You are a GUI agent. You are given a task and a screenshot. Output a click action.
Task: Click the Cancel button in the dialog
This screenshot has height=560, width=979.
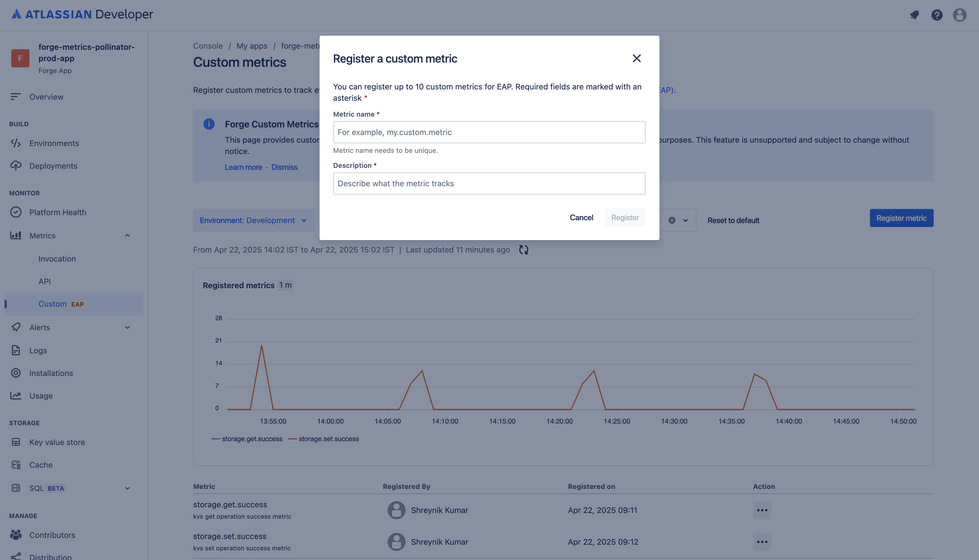click(x=582, y=217)
